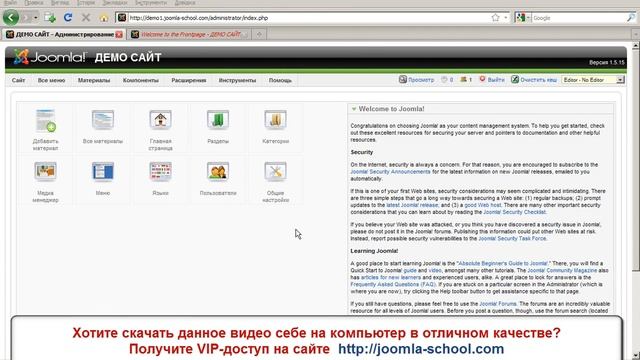Click the browser Back arrow button
The height and width of the screenshot is (360, 640).
[x=11, y=18]
